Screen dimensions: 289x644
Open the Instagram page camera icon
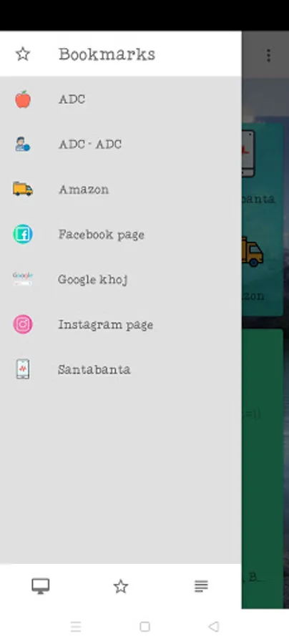[x=23, y=324]
